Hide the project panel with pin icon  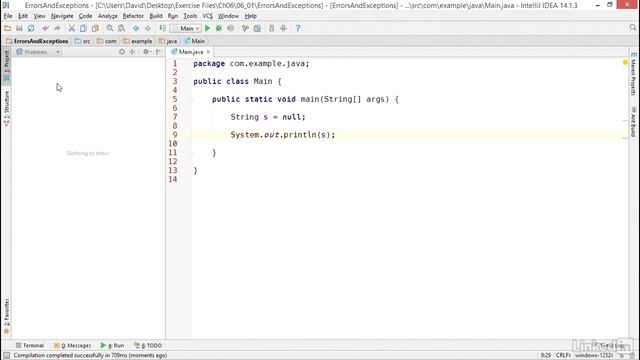[158, 52]
